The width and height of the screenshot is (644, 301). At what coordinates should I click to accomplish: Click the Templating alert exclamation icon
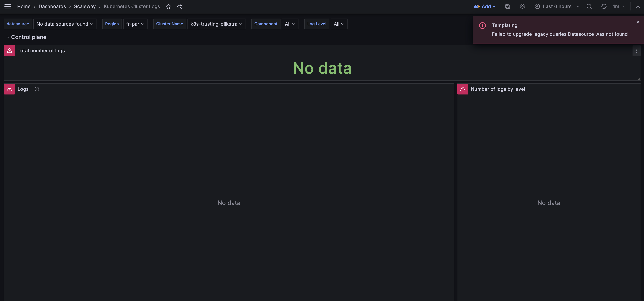[x=482, y=25]
